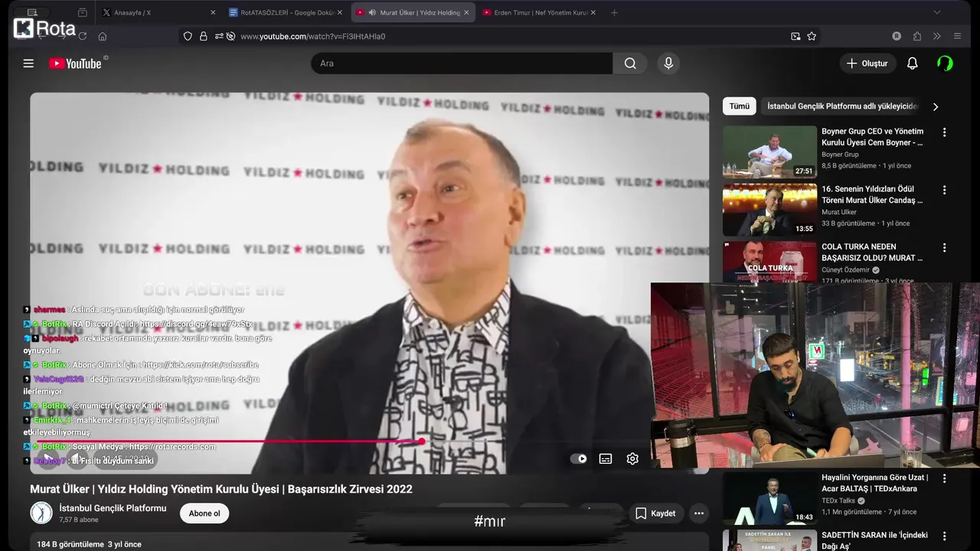Open options for COLA TURKA video

pyautogui.click(x=944, y=248)
